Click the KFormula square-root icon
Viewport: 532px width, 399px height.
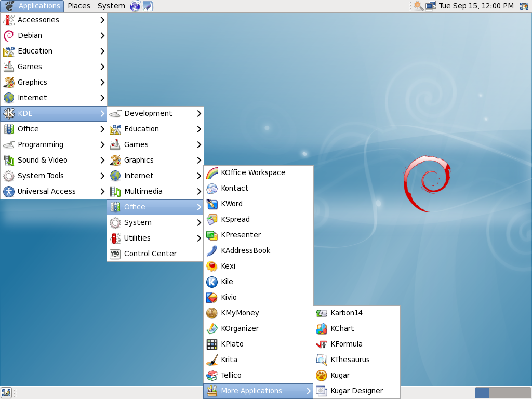pyautogui.click(x=321, y=344)
